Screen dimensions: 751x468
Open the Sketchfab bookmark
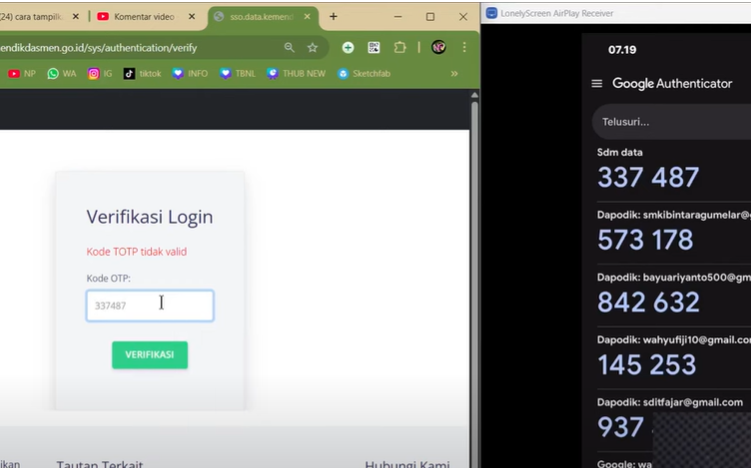364,73
